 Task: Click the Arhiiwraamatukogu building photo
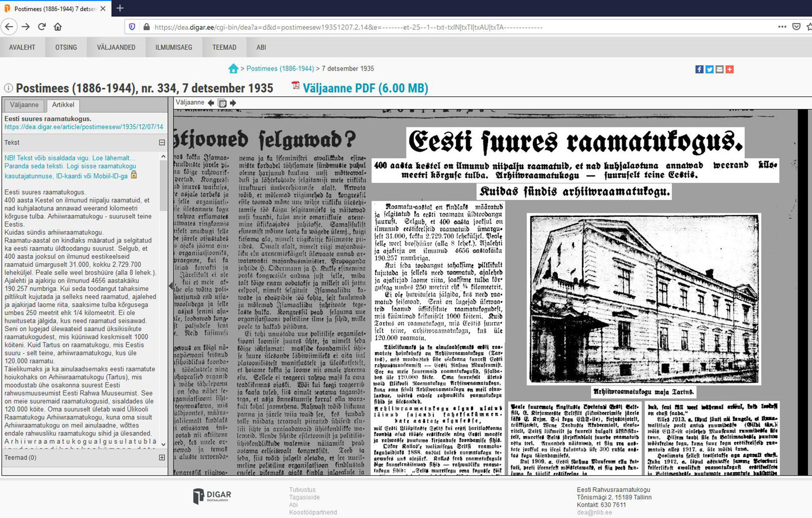tap(644, 299)
